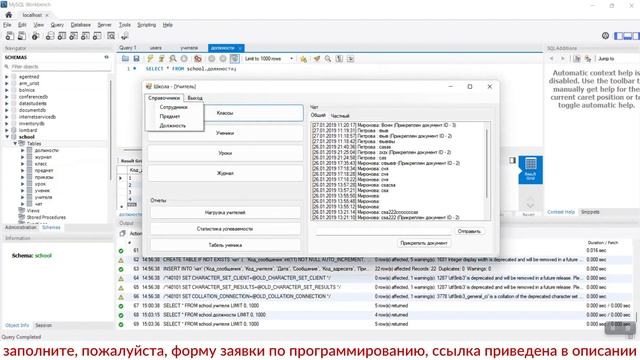Toggle the bottom output panel visibility
Image resolution: width=640 pixels, height=360 pixels.
coord(628,36)
